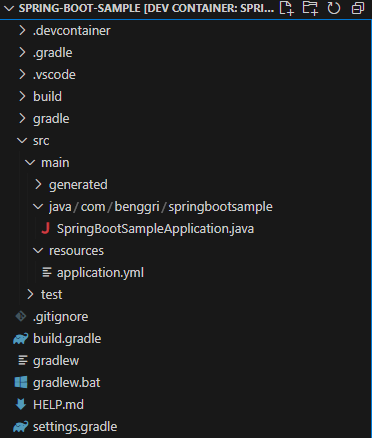Open SpringBootSampleApplication.java file name
Image resolution: width=372 pixels, height=438 pixels.
click(x=155, y=229)
